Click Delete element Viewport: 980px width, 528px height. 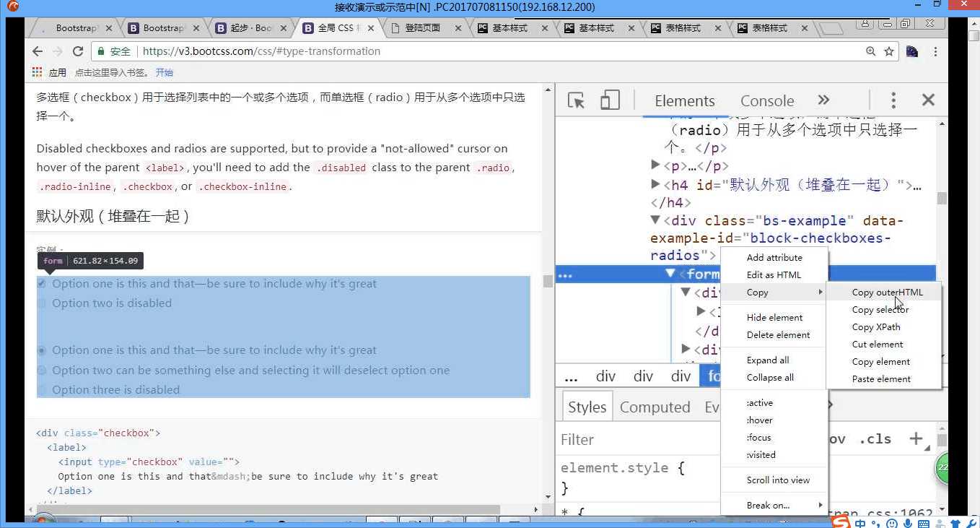[778, 334]
